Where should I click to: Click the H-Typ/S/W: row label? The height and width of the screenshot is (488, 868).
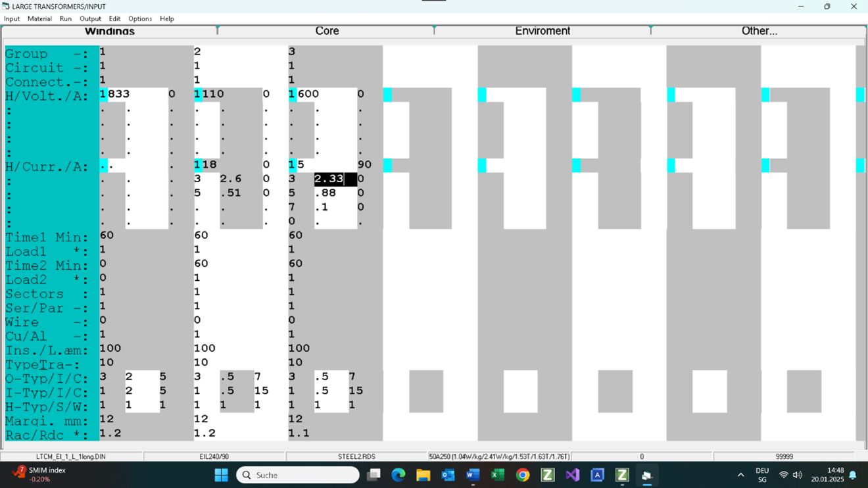click(46, 407)
